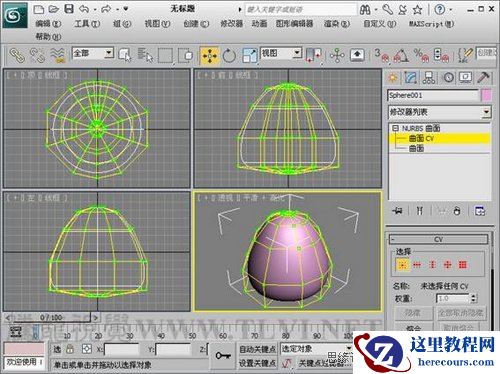Image resolution: width=500 pixels, height=374 pixels.
Task: Collapse the NURBS 曲面 stack tree node
Action: [x=395, y=128]
